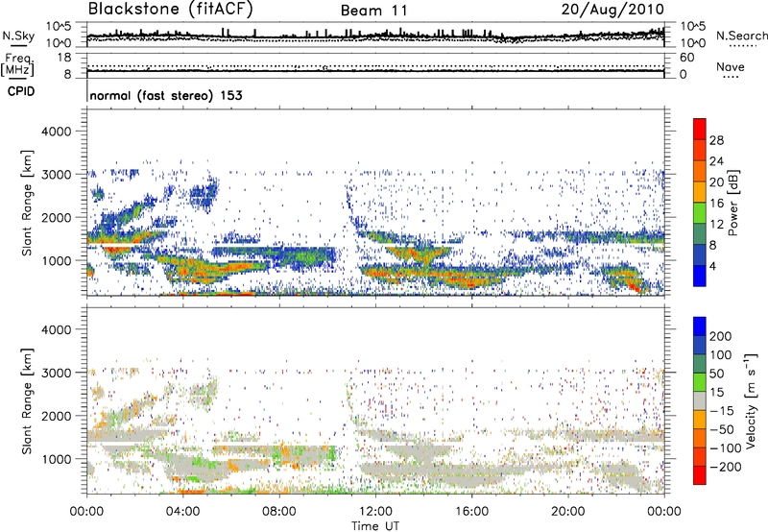Click the 20:00 time axis tick label

(567, 512)
